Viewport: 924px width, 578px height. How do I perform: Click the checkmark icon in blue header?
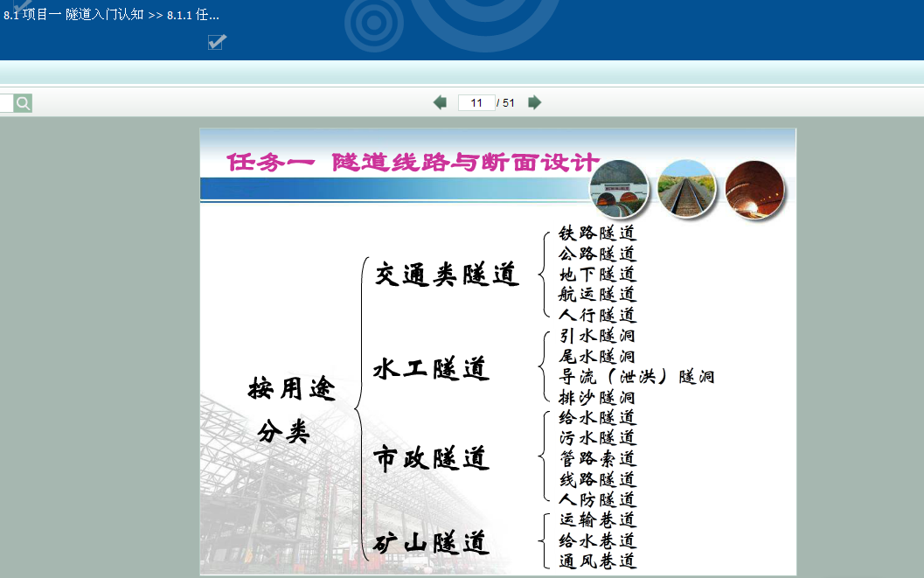click(x=217, y=42)
